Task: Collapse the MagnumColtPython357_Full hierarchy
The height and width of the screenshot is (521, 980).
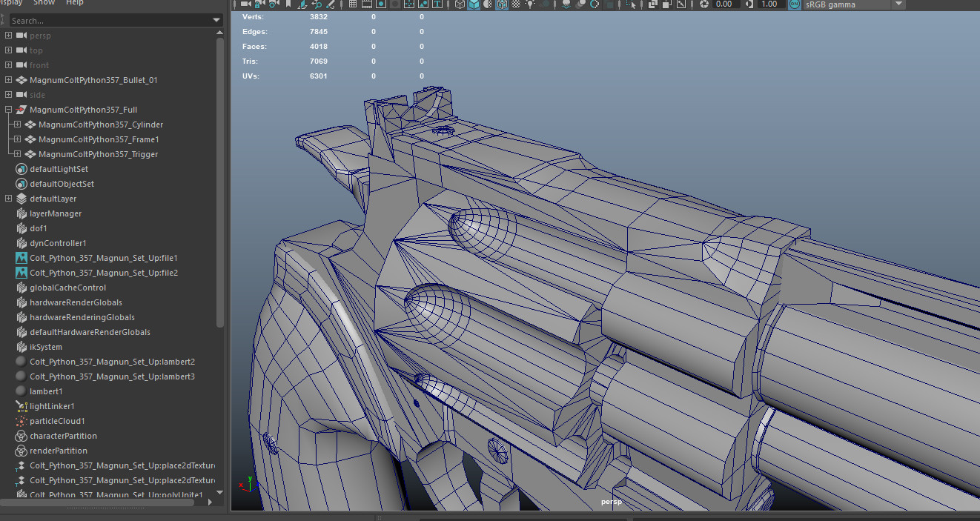Action: (x=7, y=109)
